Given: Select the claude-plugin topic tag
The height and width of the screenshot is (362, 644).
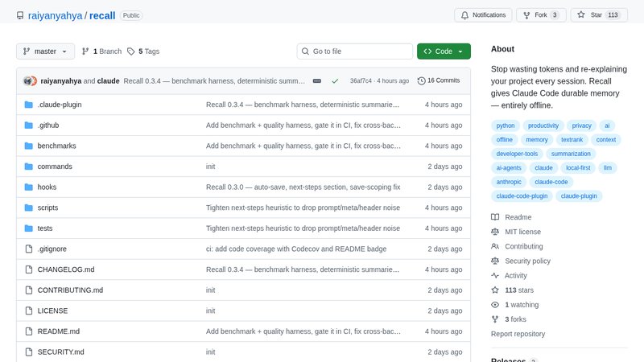Looking at the screenshot, I should tap(579, 195).
